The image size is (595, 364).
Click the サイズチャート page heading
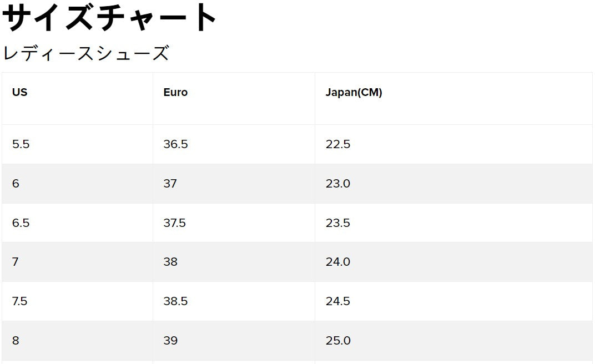click(x=110, y=18)
